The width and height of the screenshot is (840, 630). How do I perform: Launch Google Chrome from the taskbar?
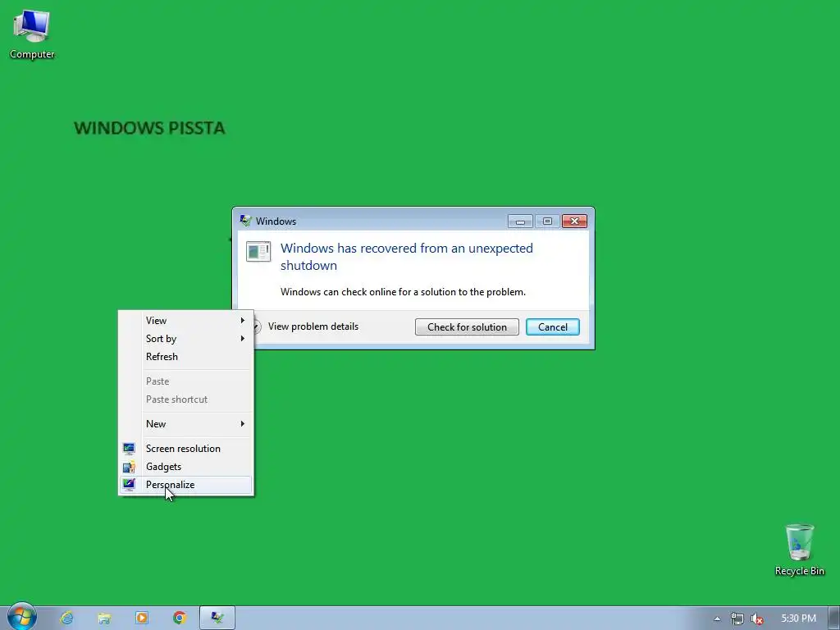point(180,618)
